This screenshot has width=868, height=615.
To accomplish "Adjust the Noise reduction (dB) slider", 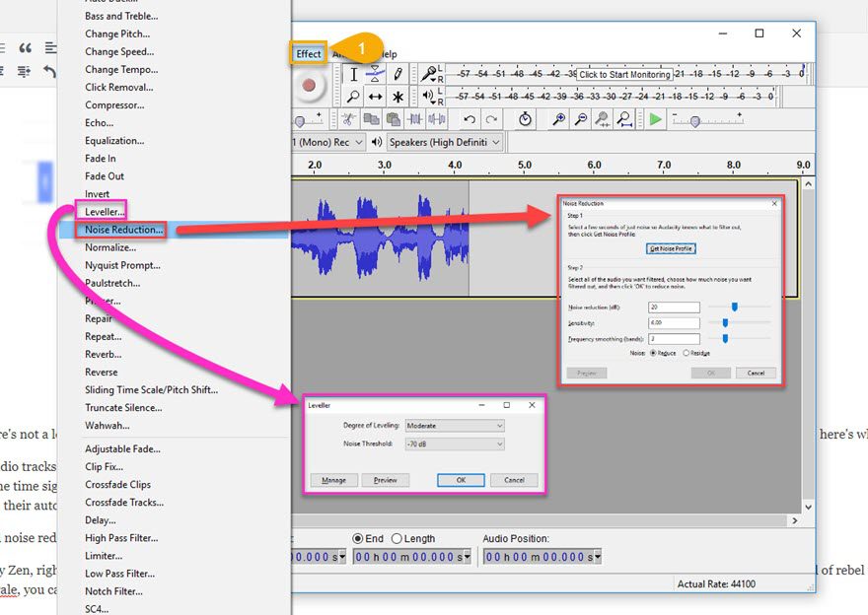I will pyautogui.click(x=734, y=307).
